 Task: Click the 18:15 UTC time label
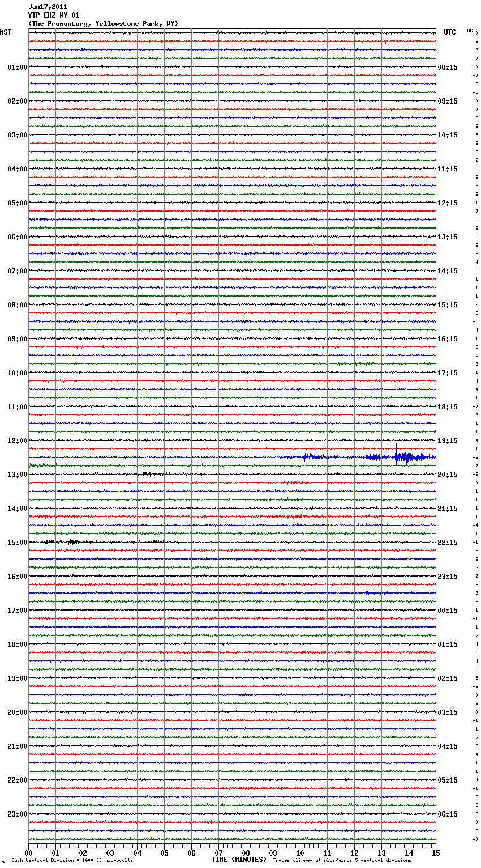(x=448, y=407)
